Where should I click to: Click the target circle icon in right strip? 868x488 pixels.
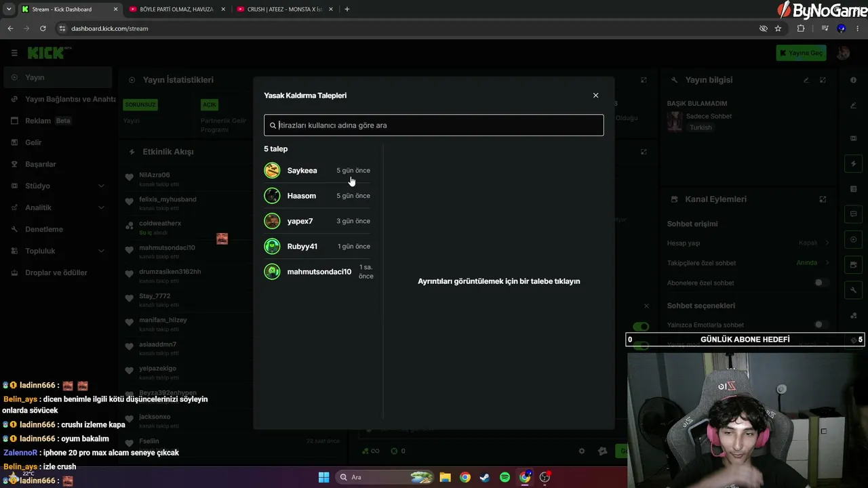click(853, 239)
